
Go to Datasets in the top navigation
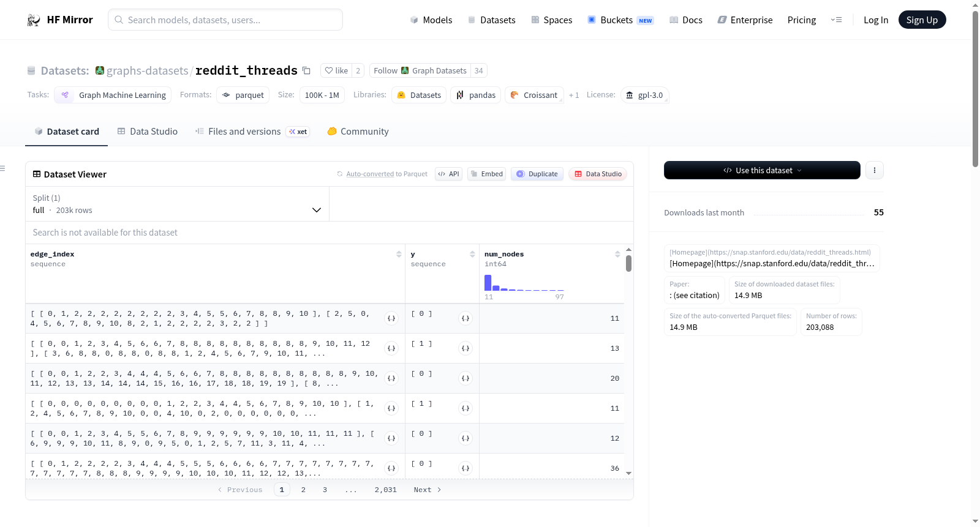click(492, 20)
